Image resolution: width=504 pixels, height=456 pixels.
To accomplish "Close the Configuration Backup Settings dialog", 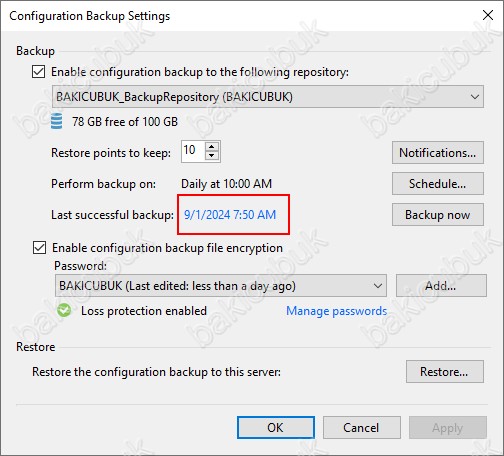I will click(x=488, y=15).
